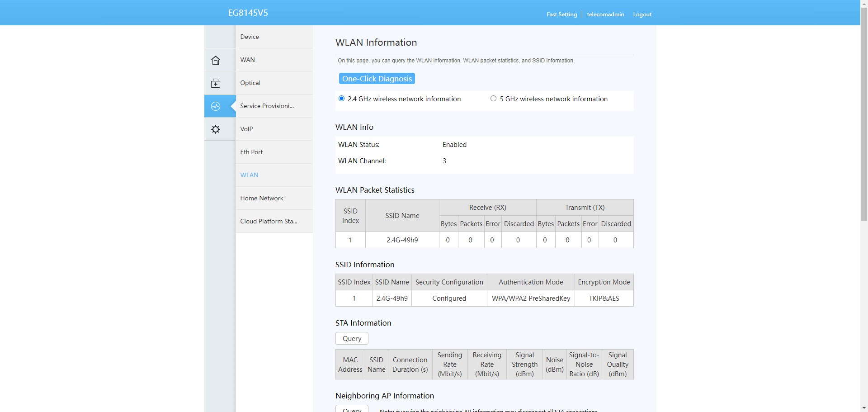Select 5 GHz wireless network information
868x412 pixels.
[x=493, y=99]
